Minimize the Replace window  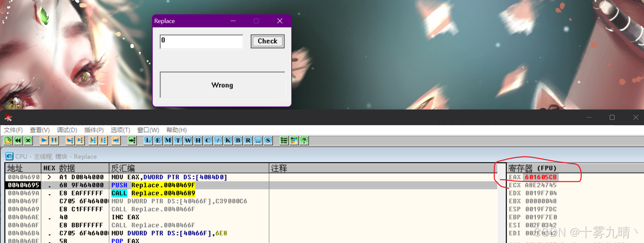point(233,21)
